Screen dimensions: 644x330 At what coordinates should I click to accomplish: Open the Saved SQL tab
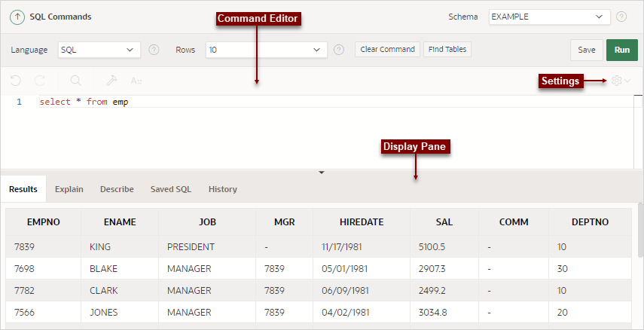(x=171, y=189)
